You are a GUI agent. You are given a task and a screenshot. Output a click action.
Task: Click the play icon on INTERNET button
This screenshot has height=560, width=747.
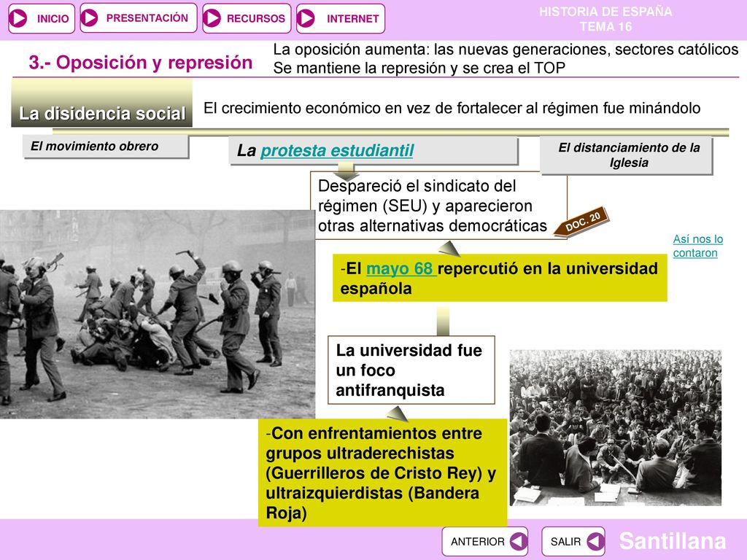click(x=306, y=18)
